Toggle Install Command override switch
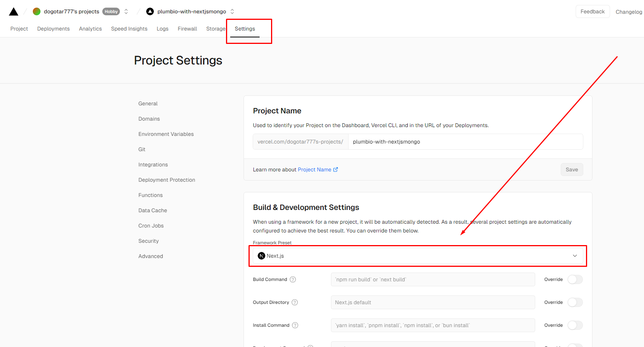Image resolution: width=644 pixels, height=347 pixels. tap(575, 325)
